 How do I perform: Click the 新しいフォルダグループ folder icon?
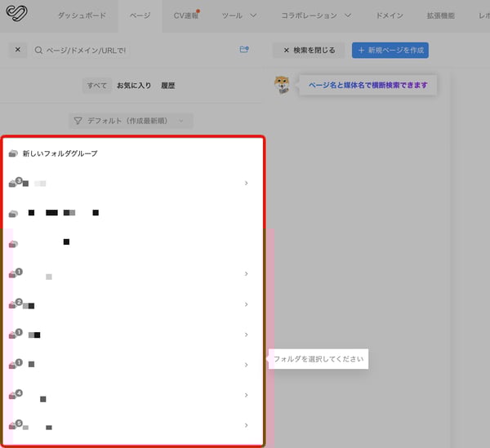[12, 153]
